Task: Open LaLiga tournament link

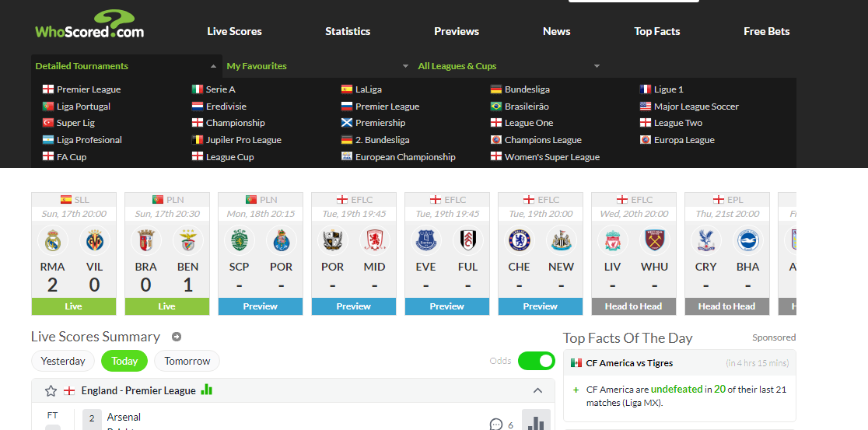Action: [368, 89]
